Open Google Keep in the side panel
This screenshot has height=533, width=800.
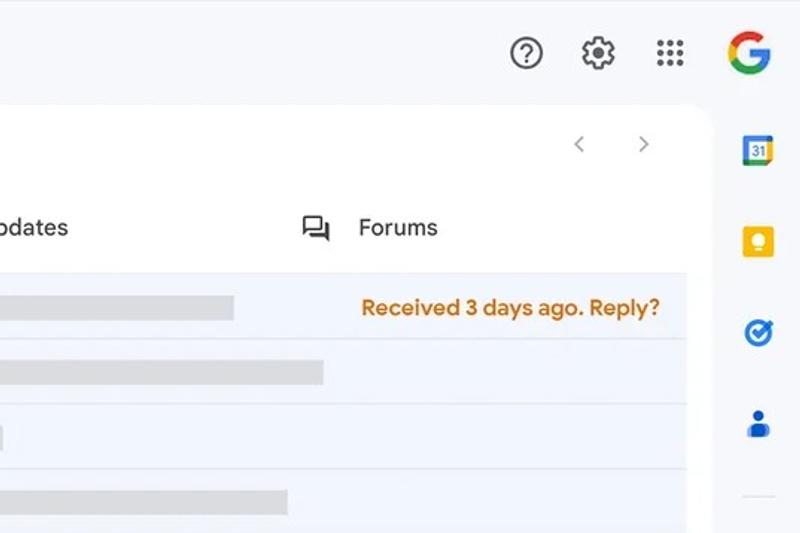[x=758, y=241]
